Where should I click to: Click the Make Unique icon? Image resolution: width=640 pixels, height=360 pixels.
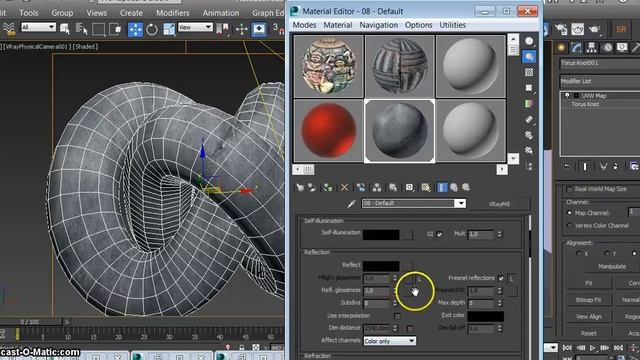point(377,187)
